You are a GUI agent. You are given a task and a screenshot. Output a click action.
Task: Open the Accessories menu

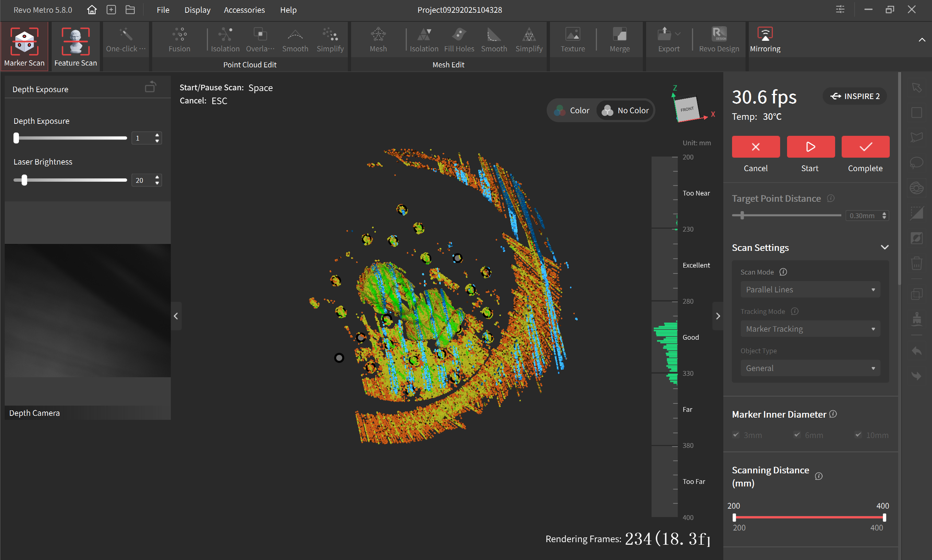coord(244,10)
